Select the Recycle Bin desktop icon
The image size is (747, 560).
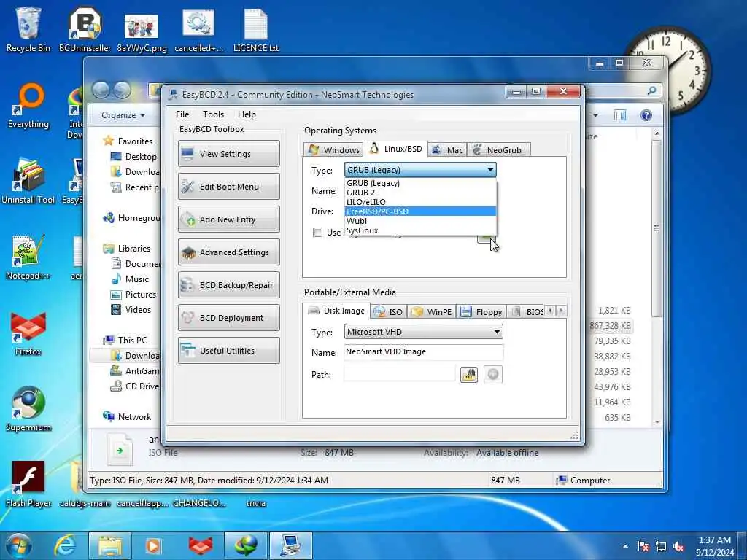click(28, 29)
